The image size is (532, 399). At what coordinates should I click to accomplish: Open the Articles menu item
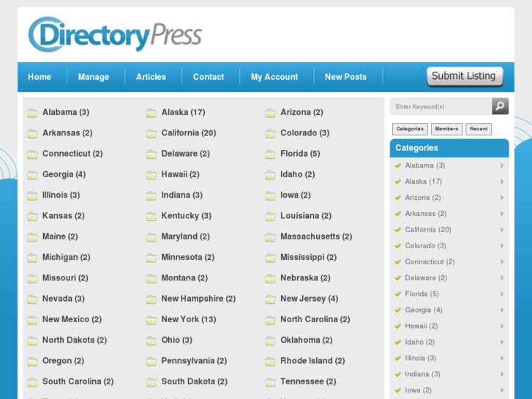pyautogui.click(x=151, y=77)
